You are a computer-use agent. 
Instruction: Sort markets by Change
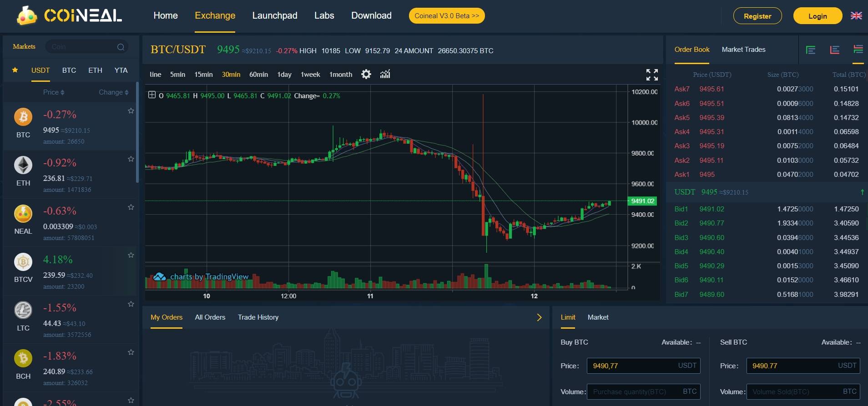click(x=114, y=92)
